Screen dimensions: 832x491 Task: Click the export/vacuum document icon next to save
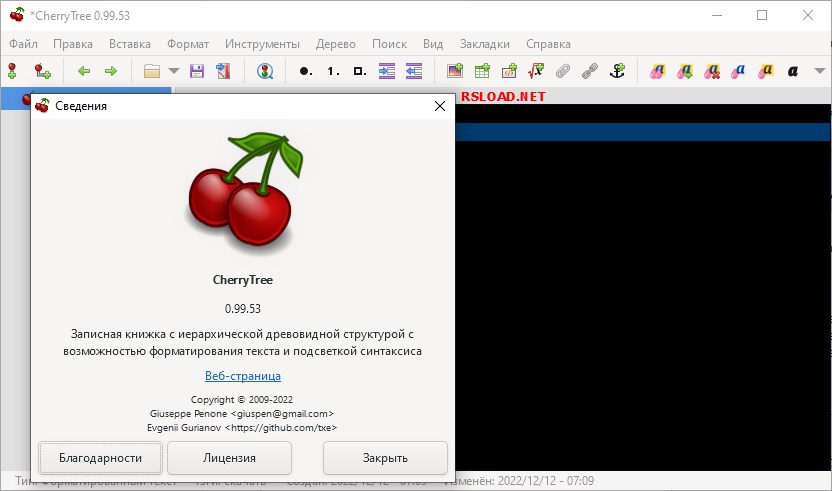223,71
